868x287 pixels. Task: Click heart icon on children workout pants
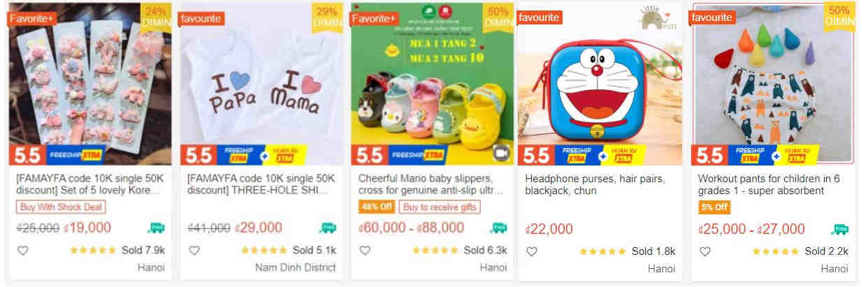tap(704, 251)
